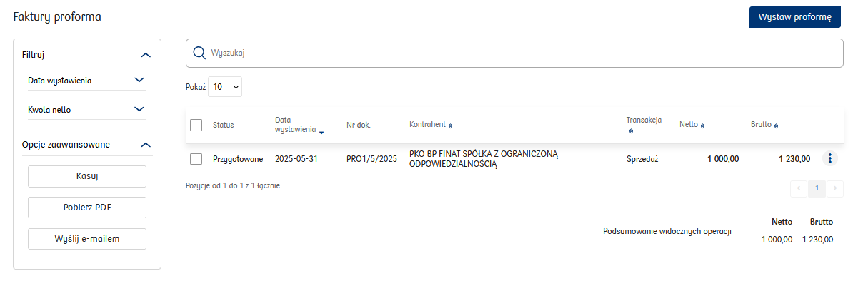
Task: Expand the Kwota netto filter
Action: [x=139, y=109]
